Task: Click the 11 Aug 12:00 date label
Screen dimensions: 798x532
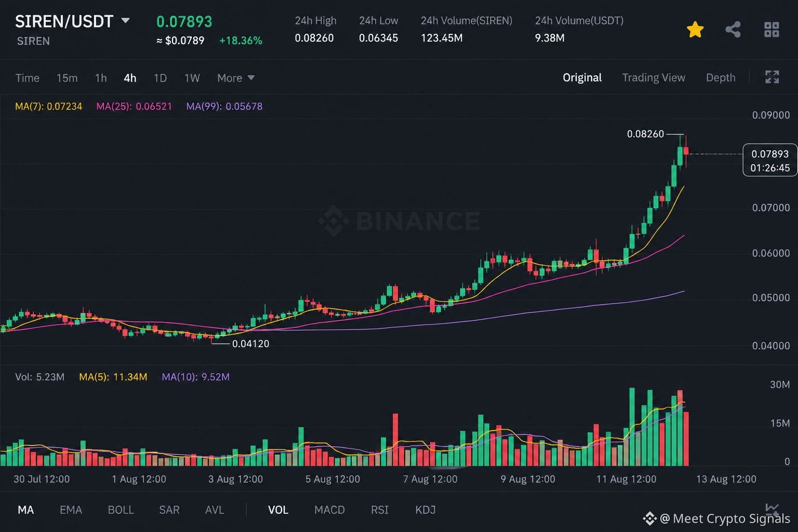Action: click(626, 479)
